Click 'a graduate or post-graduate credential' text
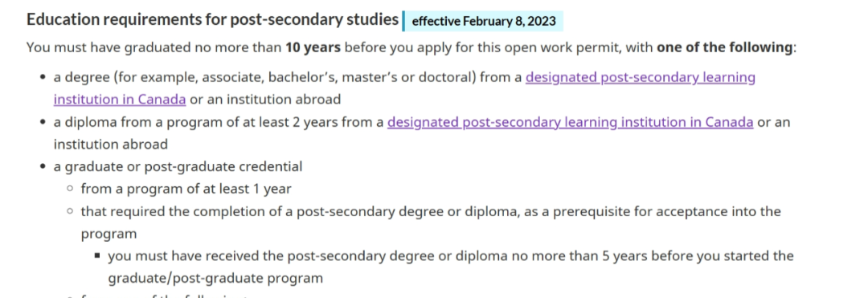The height and width of the screenshot is (298, 868). [x=178, y=166]
